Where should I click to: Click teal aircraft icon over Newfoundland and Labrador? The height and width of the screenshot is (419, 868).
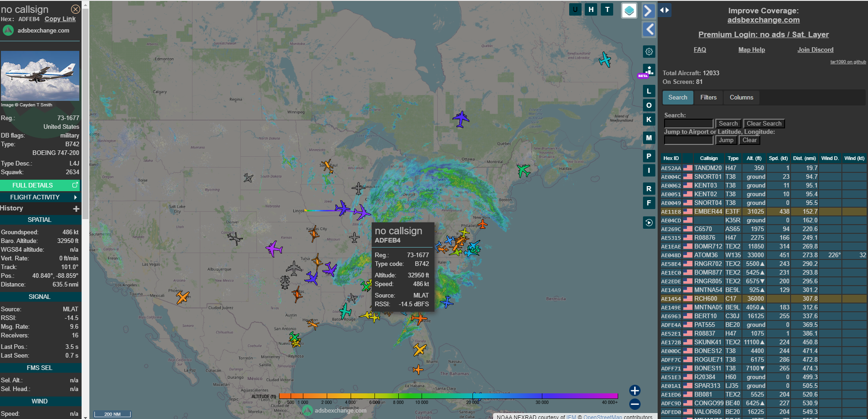click(605, 60)
